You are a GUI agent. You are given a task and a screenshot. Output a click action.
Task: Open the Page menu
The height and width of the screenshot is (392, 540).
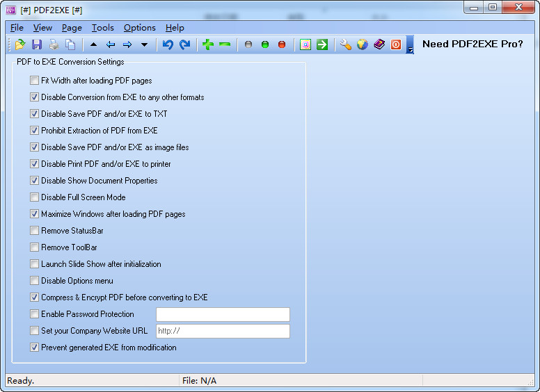[x=72, y=28]
